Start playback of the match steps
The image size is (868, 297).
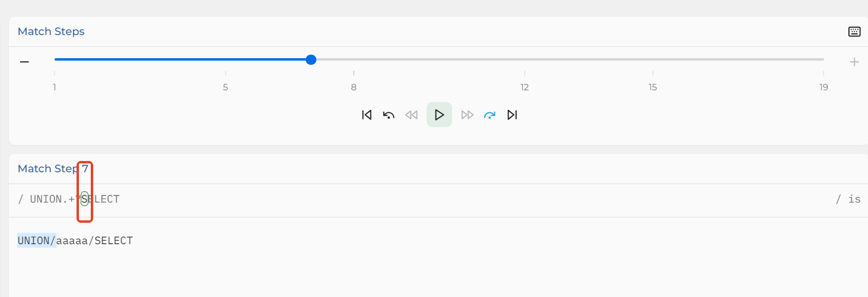click(x=439, y=115)
